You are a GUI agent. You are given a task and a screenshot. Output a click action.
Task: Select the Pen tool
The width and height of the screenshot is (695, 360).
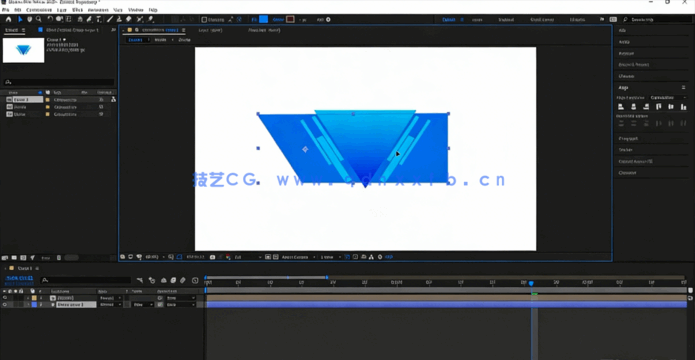pyautogui.click(x=89, y=19)
